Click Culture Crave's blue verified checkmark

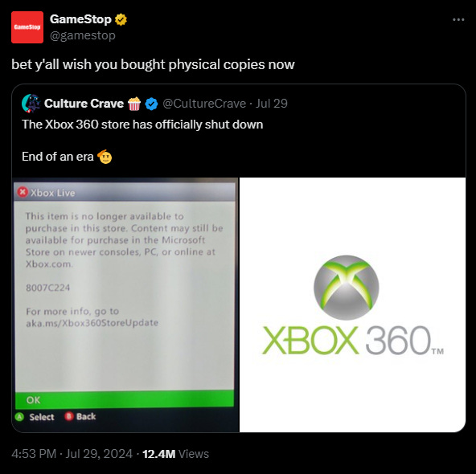pos(151,104)
